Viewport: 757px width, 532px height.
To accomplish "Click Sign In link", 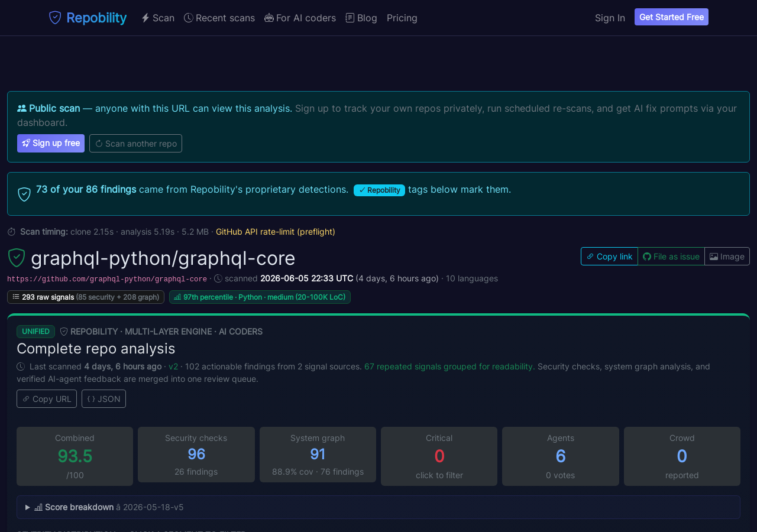I will 610,18.
